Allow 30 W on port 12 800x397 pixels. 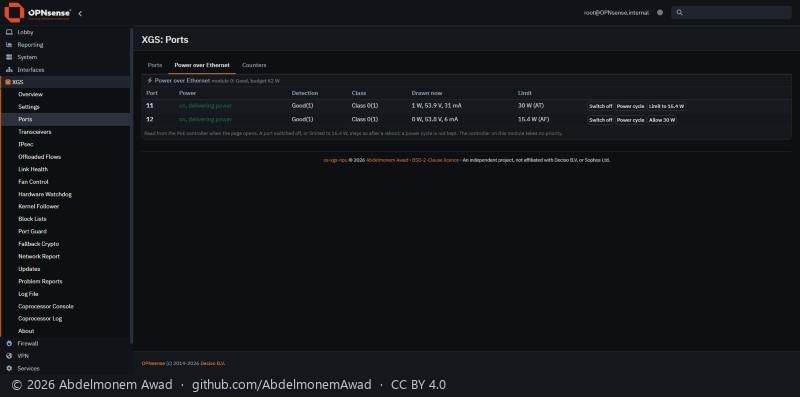click(x=662, y=120)
